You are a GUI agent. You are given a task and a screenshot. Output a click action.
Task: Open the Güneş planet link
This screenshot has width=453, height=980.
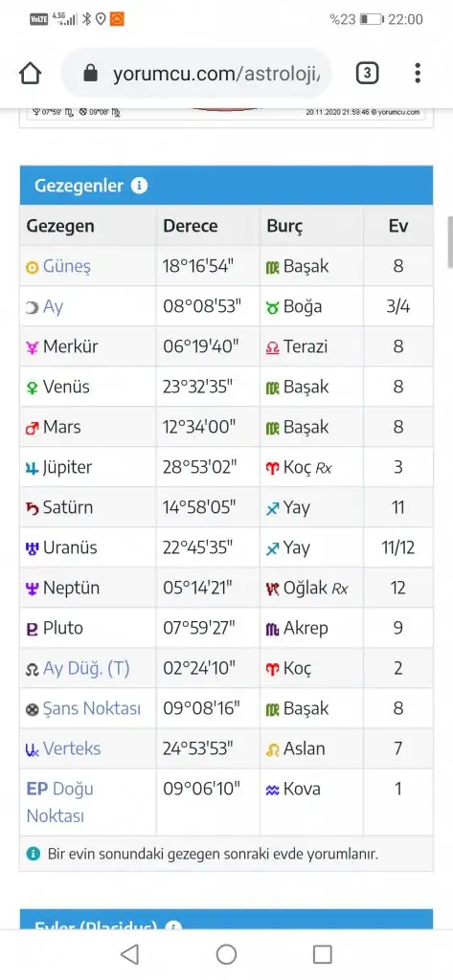pos(66,266)
